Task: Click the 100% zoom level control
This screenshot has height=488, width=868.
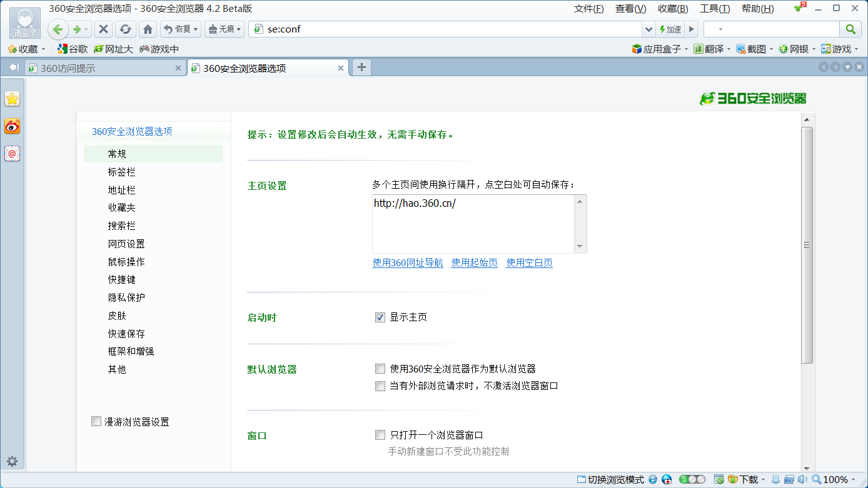Action: pos(835,480)
